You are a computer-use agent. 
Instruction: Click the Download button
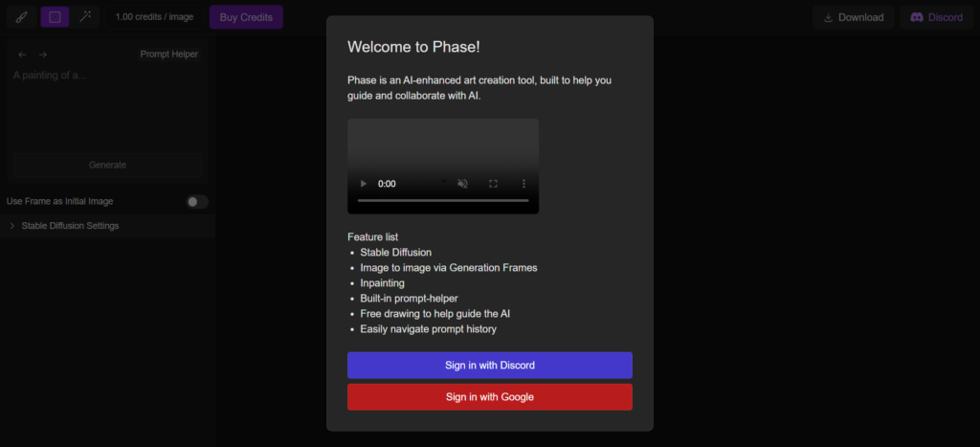pyautogui.click(x=854, y=17)
